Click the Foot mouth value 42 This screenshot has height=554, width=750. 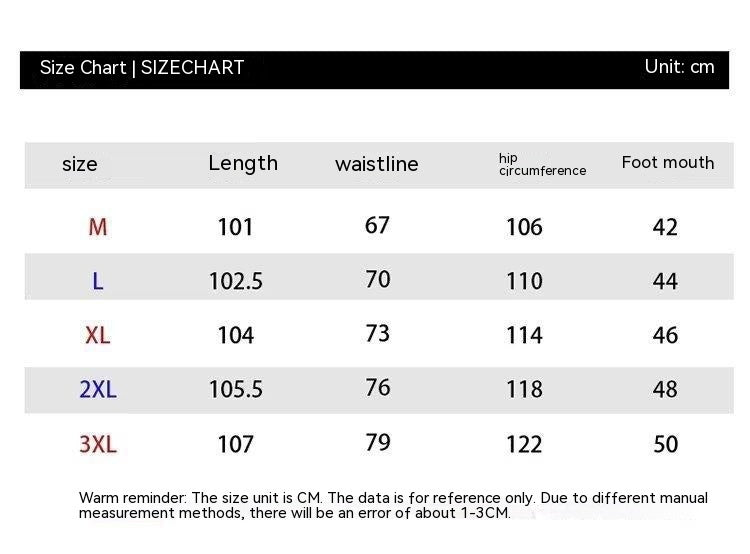tap(665, 227)
